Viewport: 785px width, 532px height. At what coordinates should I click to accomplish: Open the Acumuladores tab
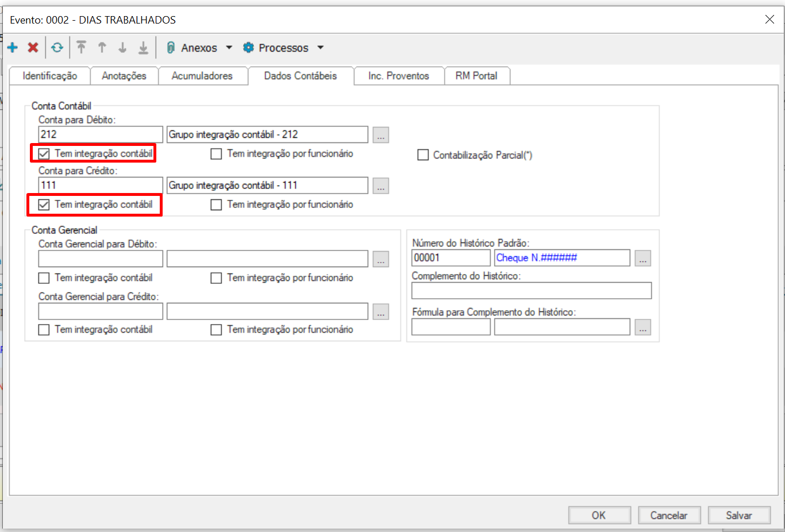[x=202, y=76]
